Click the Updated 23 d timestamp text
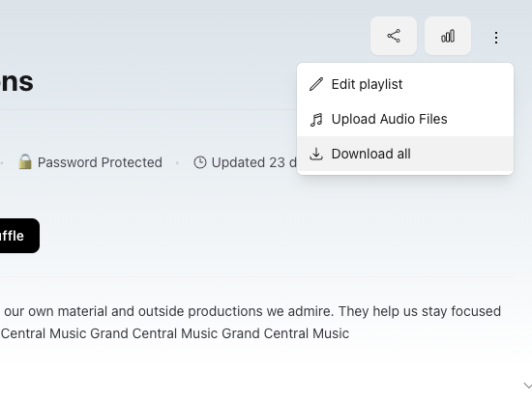This screenshot has height=400, width=532. pos(254,162)
